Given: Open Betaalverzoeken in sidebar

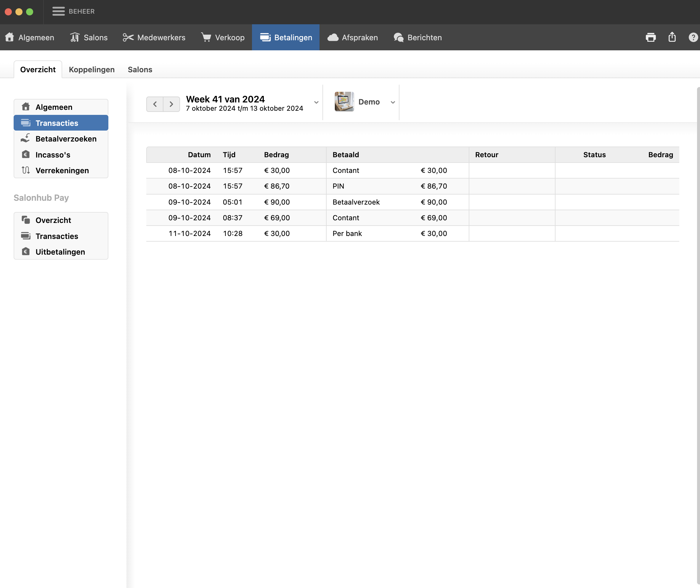Looking at the screenshot, I should point(66,139).
